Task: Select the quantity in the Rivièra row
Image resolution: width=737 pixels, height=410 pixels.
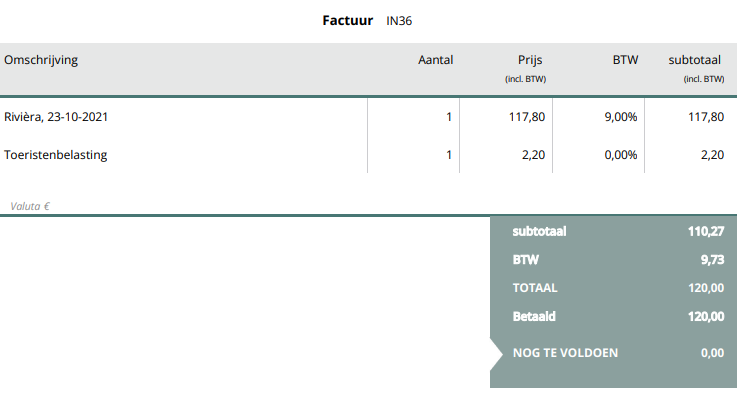Action: click(x=449, y=117)
